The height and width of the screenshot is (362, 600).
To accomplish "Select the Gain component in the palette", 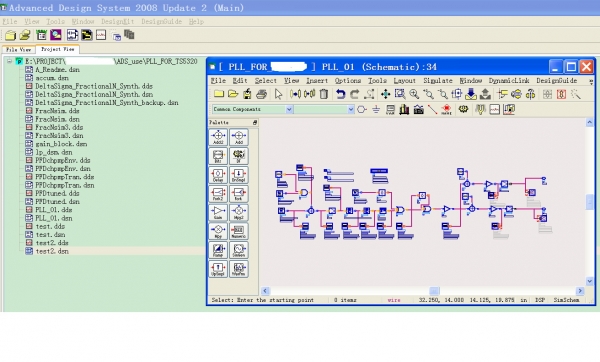I will (x=218, y=212).
